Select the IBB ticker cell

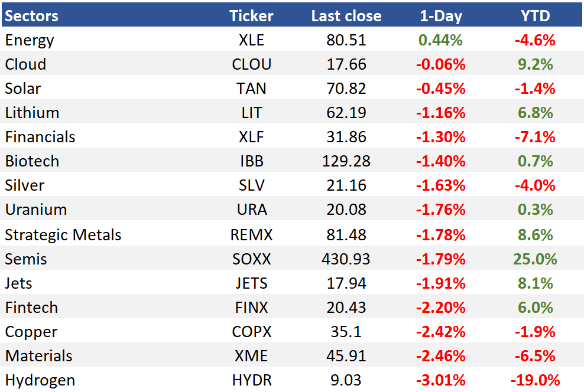[x=251, y=161]
